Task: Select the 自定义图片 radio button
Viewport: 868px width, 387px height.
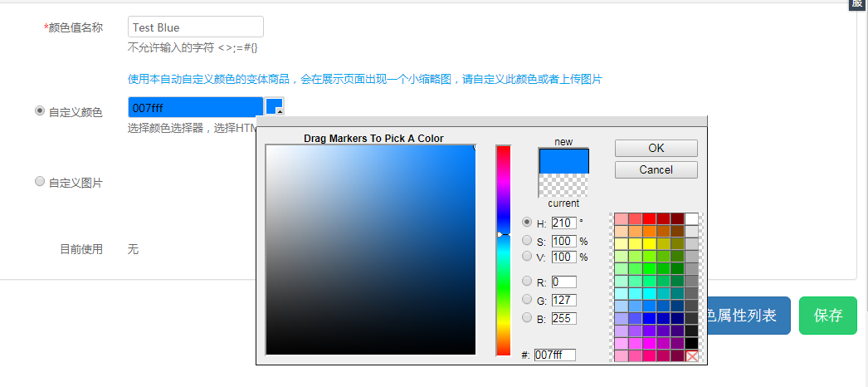Action: pos(40,182)
